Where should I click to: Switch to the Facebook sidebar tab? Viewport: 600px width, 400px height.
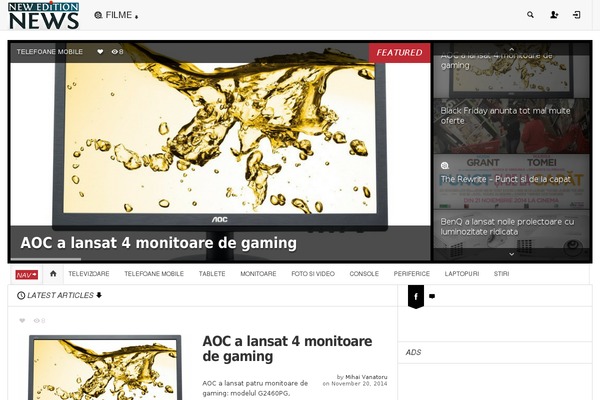(x=416, y=296)
